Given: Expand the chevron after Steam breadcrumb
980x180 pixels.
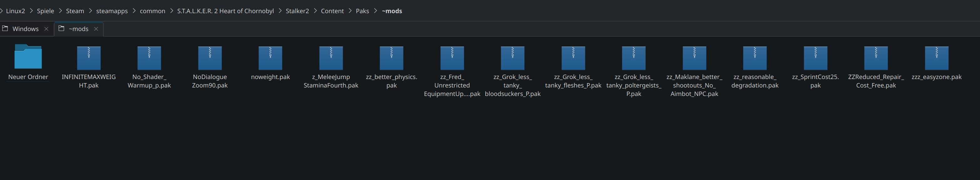Looking at the screenshot, I should (x=90, y=11).
